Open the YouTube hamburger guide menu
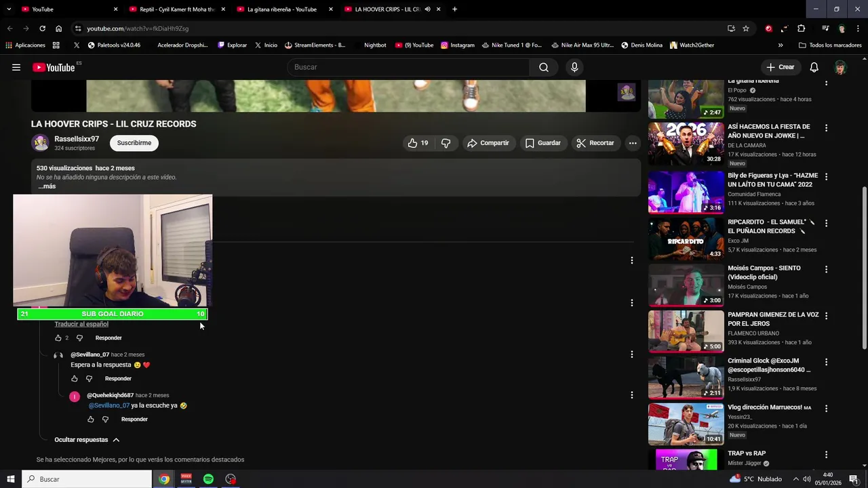Image resolution: width=868 pixels, height=488 pixels. [x=16, y=67]
